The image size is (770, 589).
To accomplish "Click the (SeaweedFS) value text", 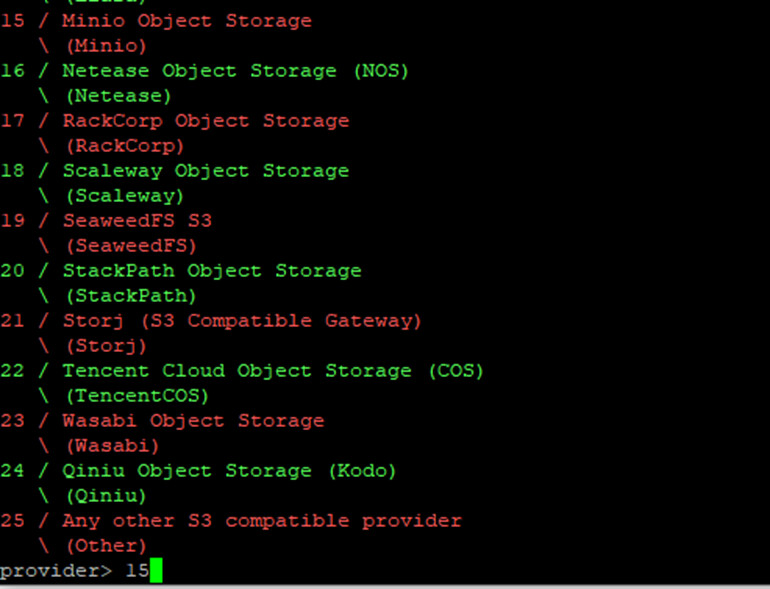I will point(131,246).
